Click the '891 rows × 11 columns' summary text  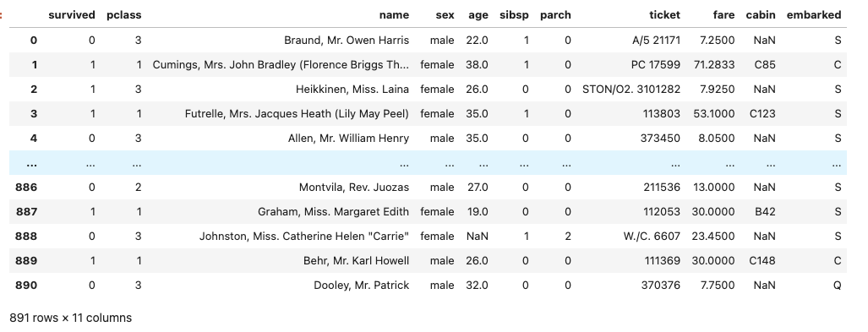click(x=71, y=318)
